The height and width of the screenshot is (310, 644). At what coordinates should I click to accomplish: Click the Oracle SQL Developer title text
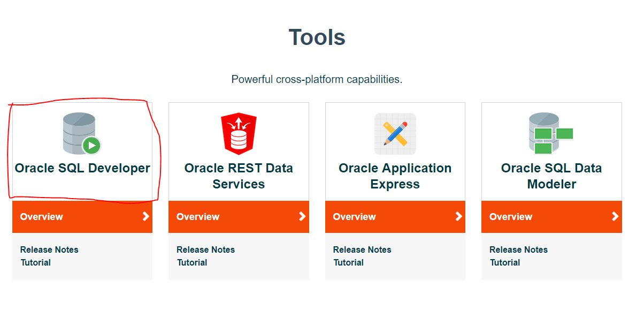[82, 168]
